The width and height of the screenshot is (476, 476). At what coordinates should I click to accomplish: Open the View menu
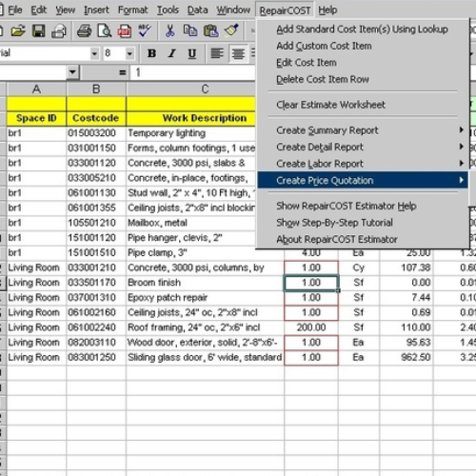point(66,10)
